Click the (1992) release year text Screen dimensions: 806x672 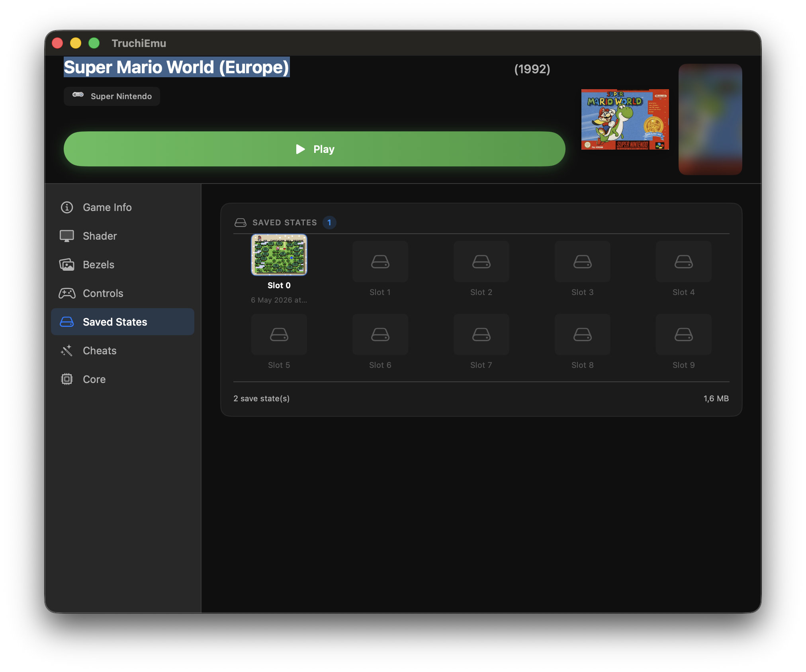pyautogui.click(x=532, y=69)
